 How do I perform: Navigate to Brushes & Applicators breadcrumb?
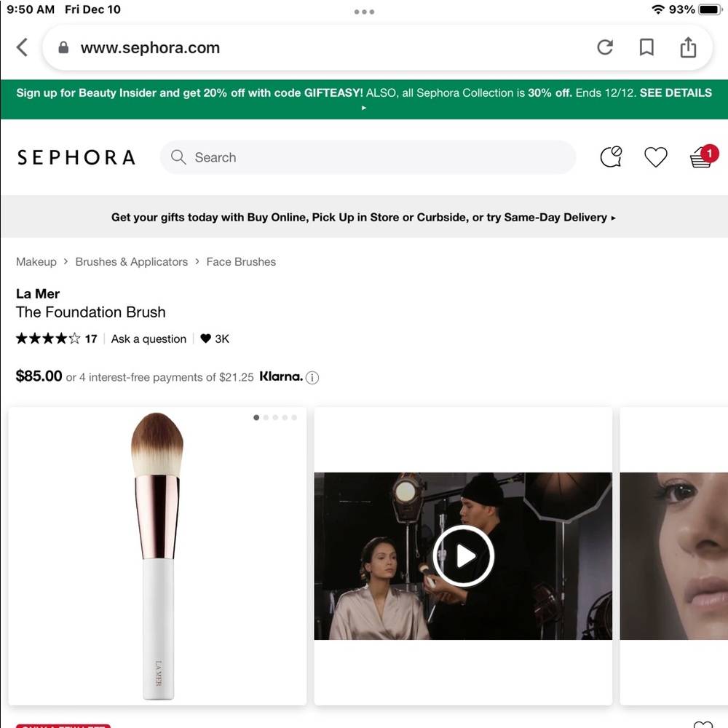[131, 262]
